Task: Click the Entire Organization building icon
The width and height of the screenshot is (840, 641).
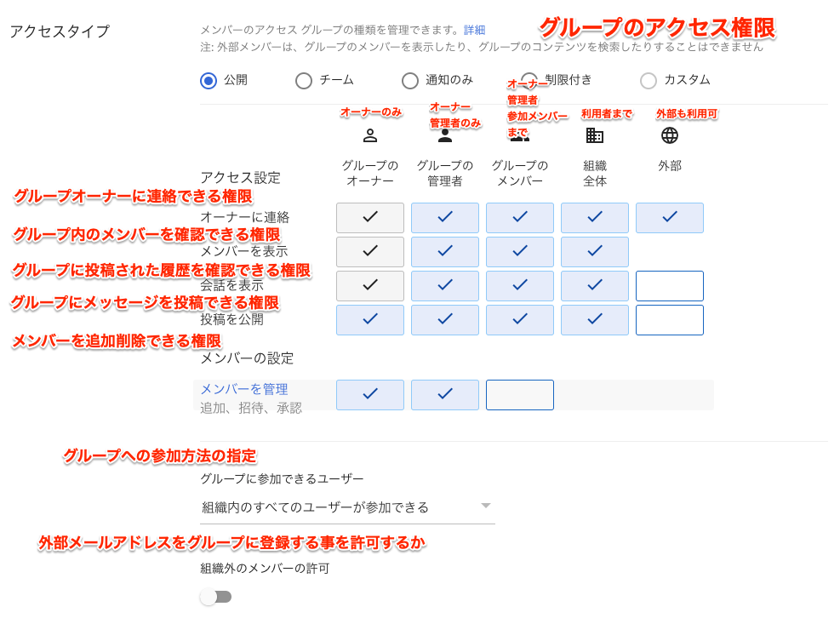Action: (594, 135)
